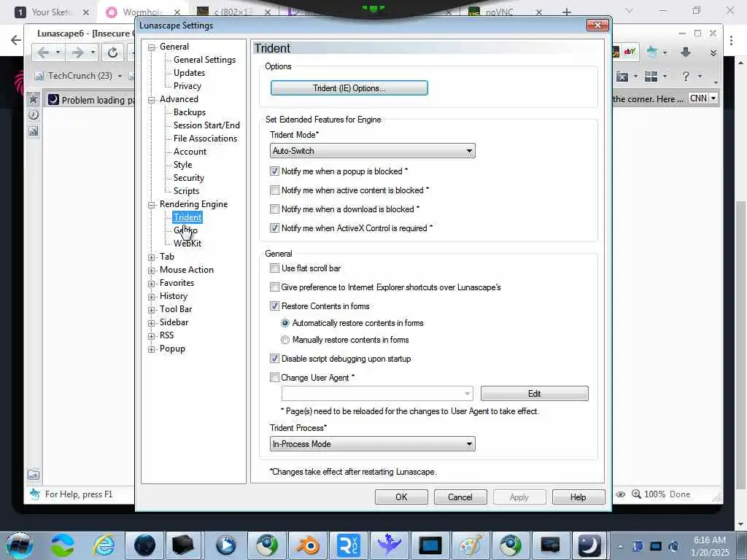Select General Settings in the settings tree

click(204, 60)
